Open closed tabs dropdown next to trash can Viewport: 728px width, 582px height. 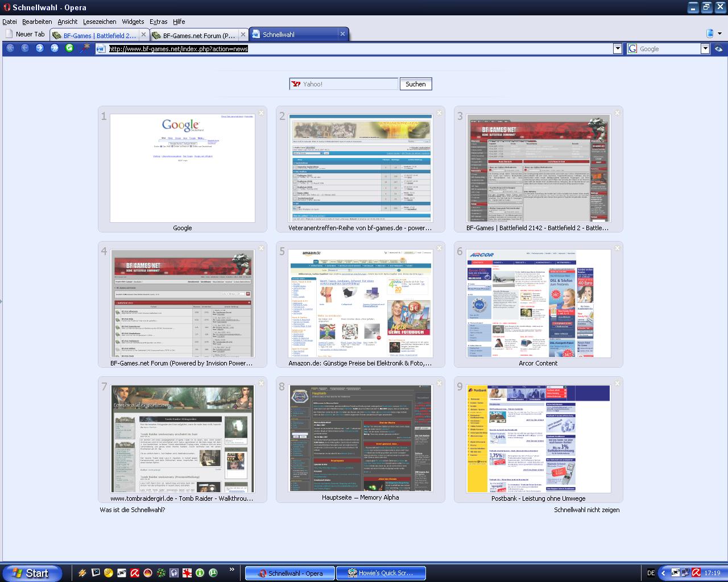(719, 34)
